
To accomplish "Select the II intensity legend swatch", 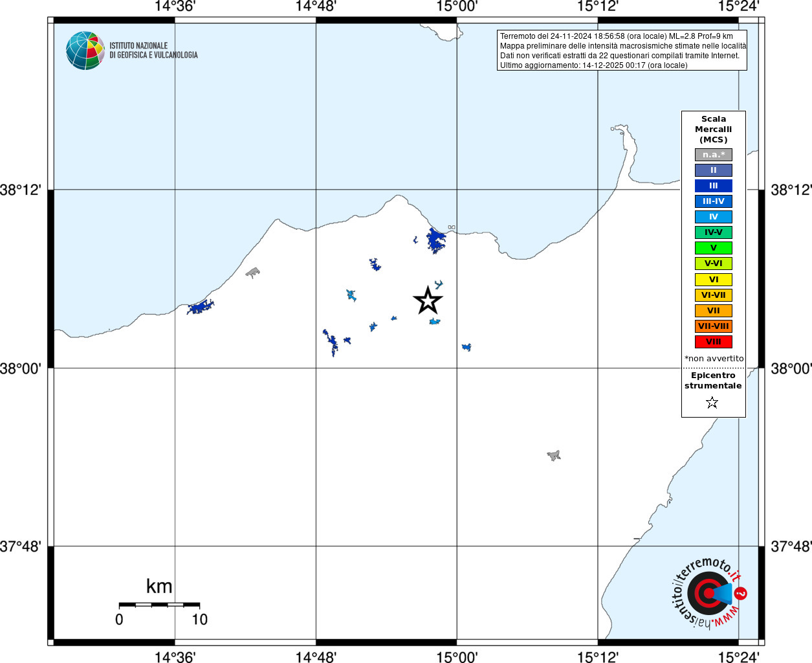I will pos(714,170).
